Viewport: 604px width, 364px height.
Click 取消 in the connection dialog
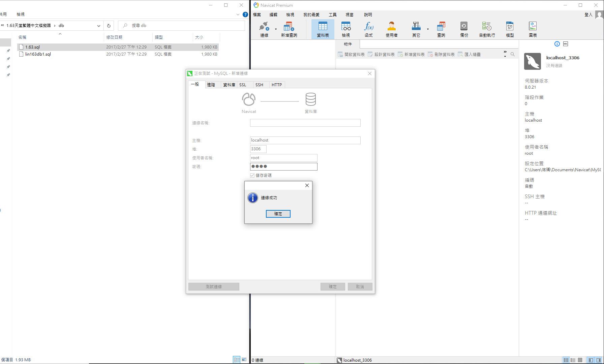(x=360, y=286)
